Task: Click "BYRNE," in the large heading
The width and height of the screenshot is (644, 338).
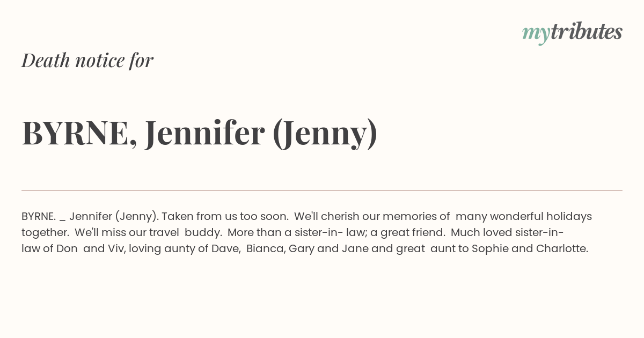Action: pyautogui.click(x=79, y=133)
